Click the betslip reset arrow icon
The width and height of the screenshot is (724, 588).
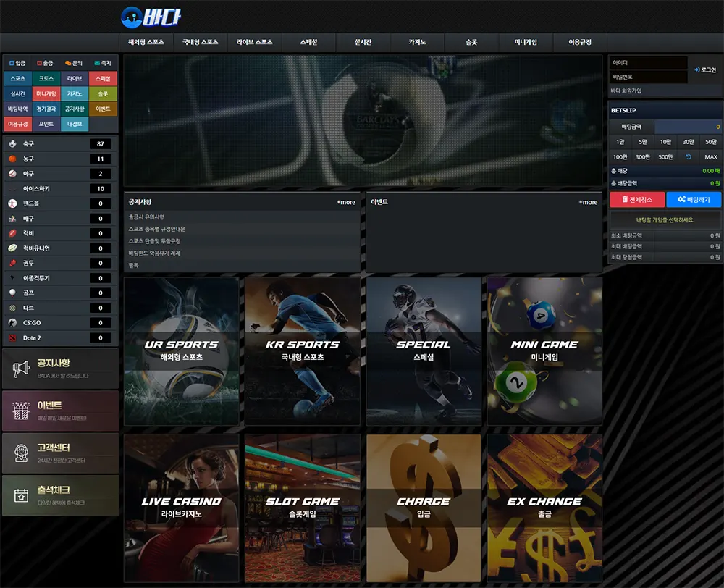coord(688,157)
